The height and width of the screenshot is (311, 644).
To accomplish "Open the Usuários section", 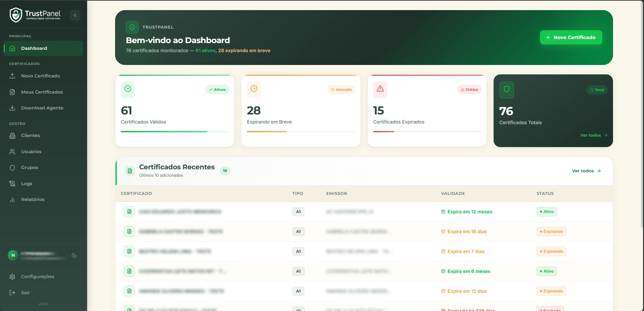I will (x=43, y=151).
